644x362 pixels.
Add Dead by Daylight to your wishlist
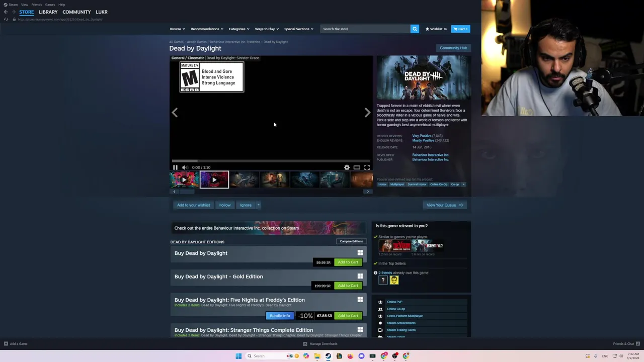pos(193,205)
